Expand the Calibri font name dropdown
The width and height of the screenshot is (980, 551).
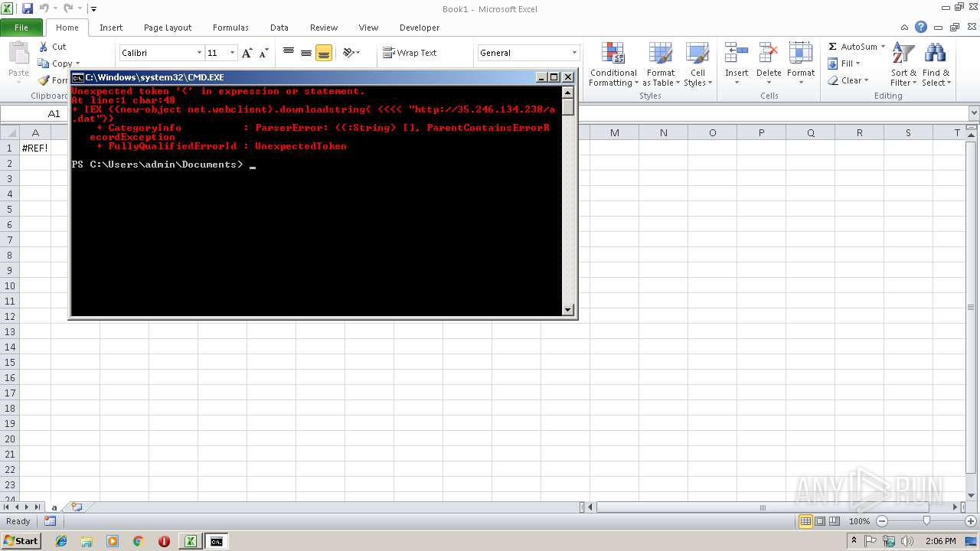click(199, 53)
